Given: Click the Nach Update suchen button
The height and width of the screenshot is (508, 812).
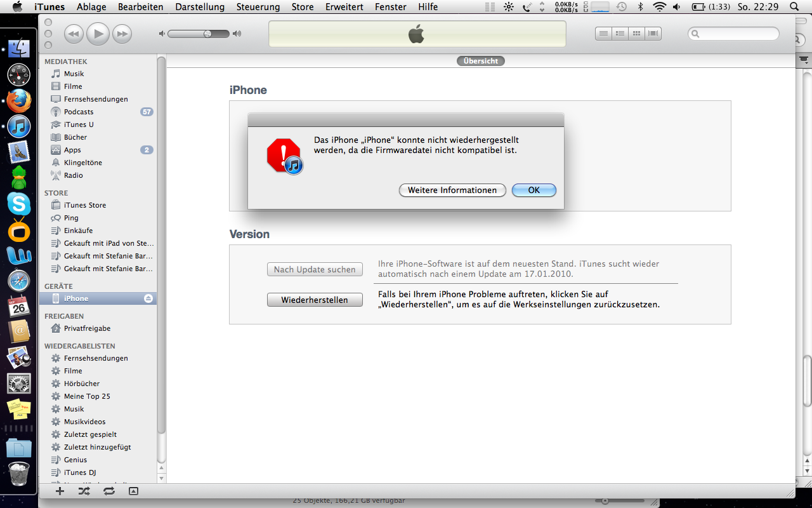Looking at the screenshot, I should coord(315,269).
